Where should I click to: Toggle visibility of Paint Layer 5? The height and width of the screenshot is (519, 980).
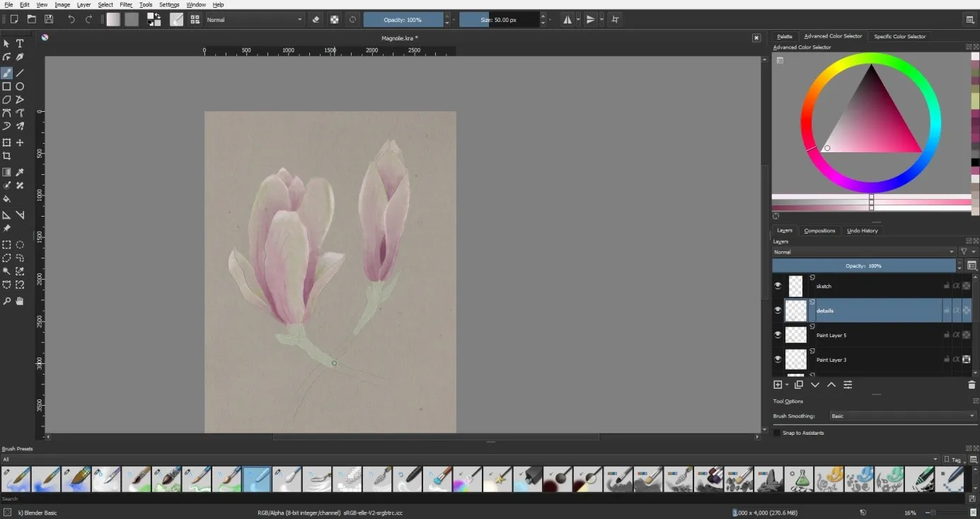(x=778, y=335)
